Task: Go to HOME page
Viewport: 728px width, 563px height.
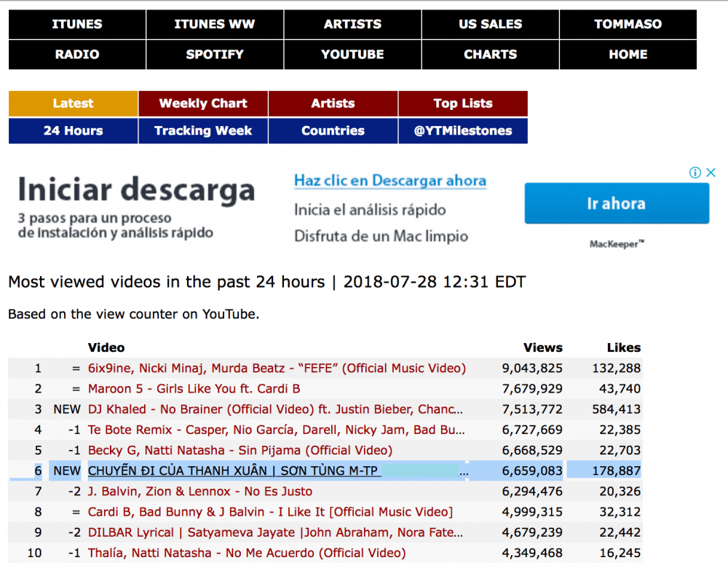Action: click(x=628, y=55)
